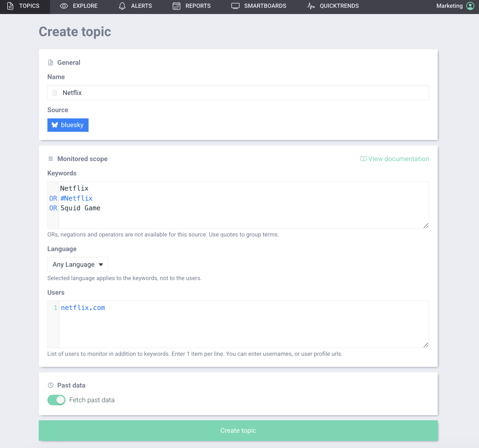Click the Smartboards monitor icon
The height and width of the screenshot is (448, 479).
tap(235, 6)
